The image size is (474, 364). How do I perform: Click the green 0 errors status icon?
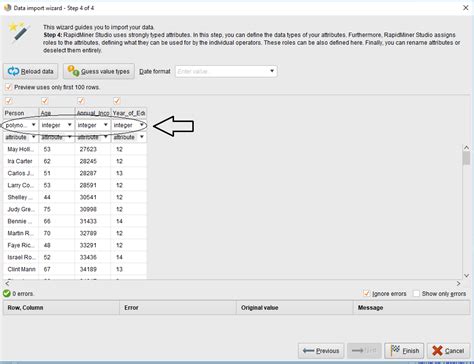click(7, 294)
